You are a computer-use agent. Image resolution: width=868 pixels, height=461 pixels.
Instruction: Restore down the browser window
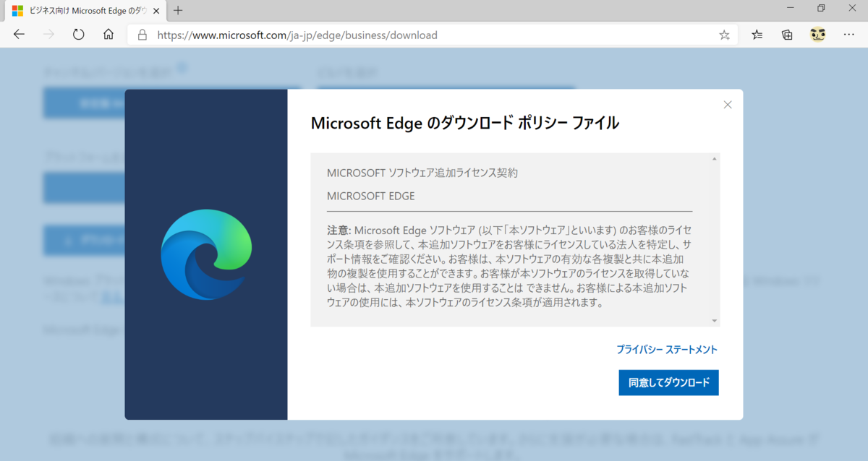[x=821, y=9]
